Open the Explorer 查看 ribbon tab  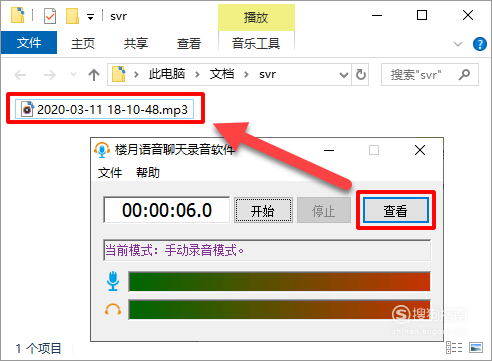click(x=189, y=43)
